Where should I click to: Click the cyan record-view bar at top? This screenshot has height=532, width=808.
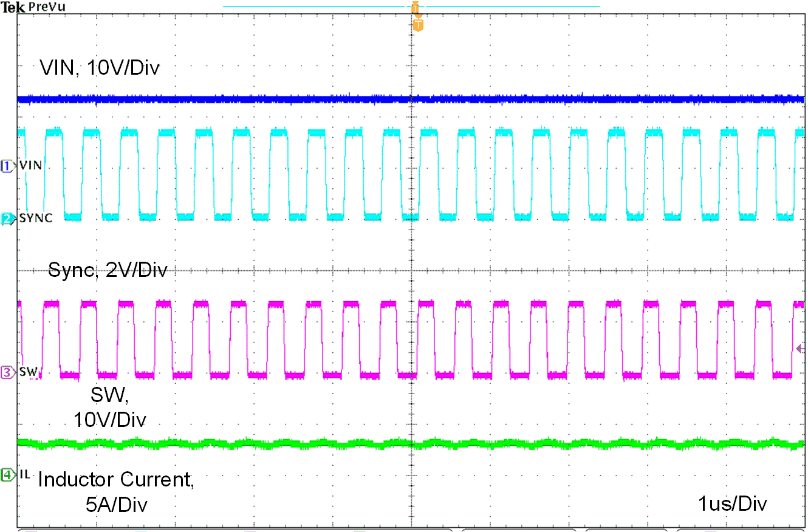tap(411, 6)
